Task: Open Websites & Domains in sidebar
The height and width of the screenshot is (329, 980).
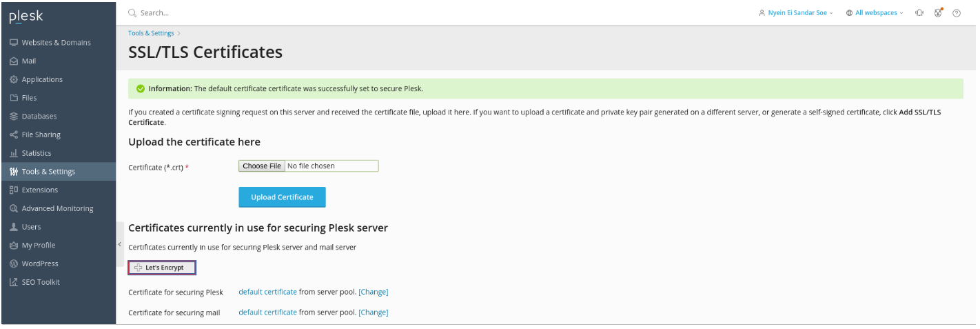Action: pos(56,43)
